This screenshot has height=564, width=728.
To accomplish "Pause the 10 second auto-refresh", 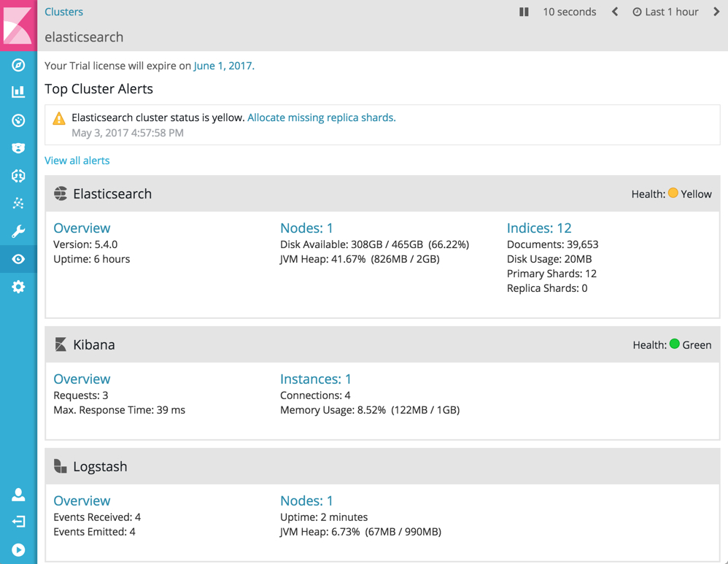I will click(x=524, y=12).
